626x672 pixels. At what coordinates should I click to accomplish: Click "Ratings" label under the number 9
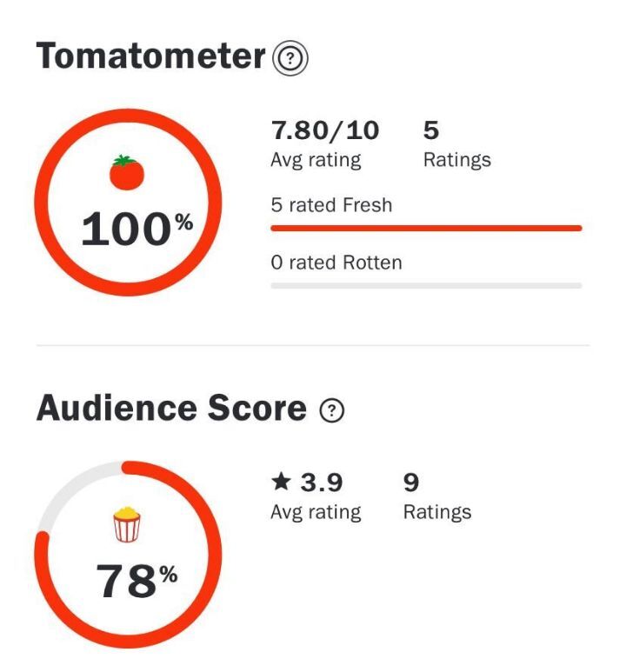tap(437, 512)
